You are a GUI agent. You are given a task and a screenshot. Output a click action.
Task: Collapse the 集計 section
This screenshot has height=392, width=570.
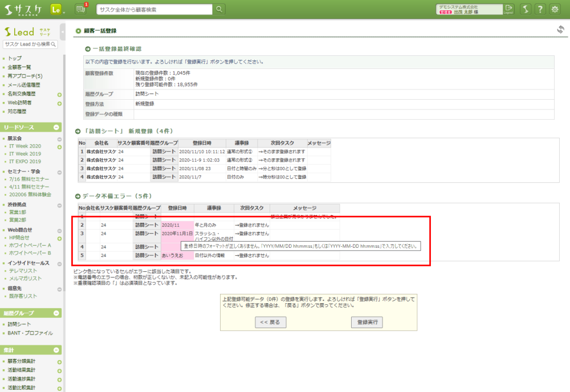(56, 350)
